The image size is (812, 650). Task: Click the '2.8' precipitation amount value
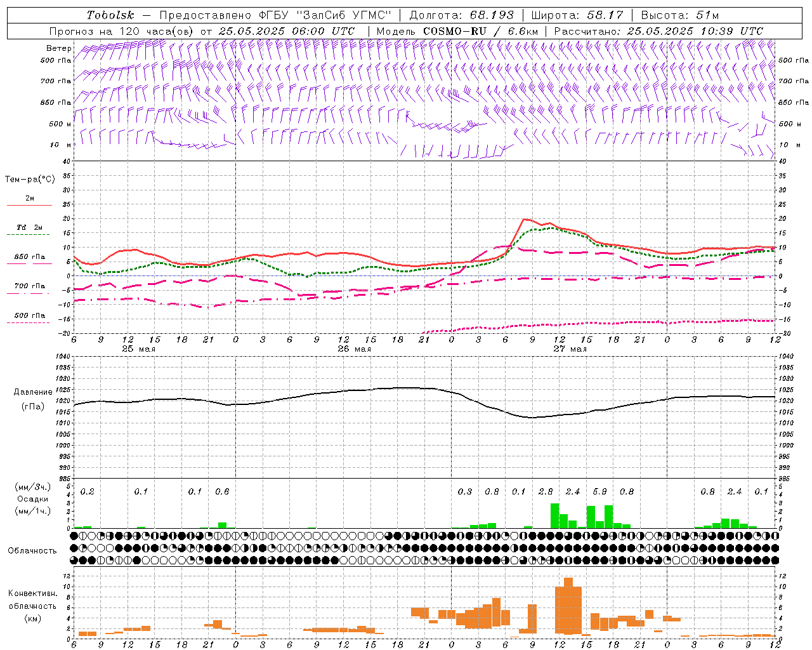[x=546, y=492]
